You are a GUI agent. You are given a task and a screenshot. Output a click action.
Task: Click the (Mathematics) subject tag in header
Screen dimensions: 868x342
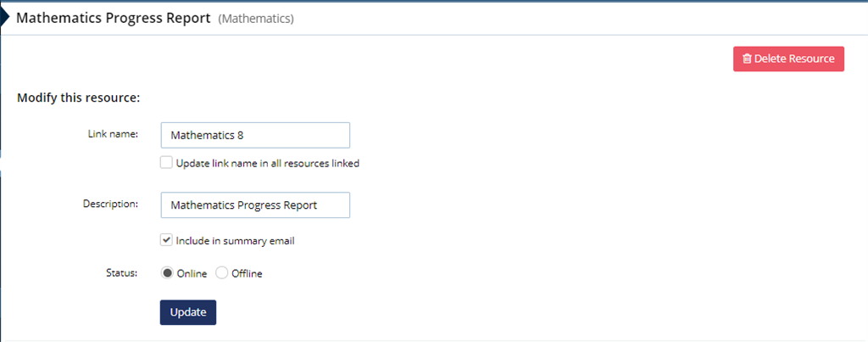coord(256,19)
